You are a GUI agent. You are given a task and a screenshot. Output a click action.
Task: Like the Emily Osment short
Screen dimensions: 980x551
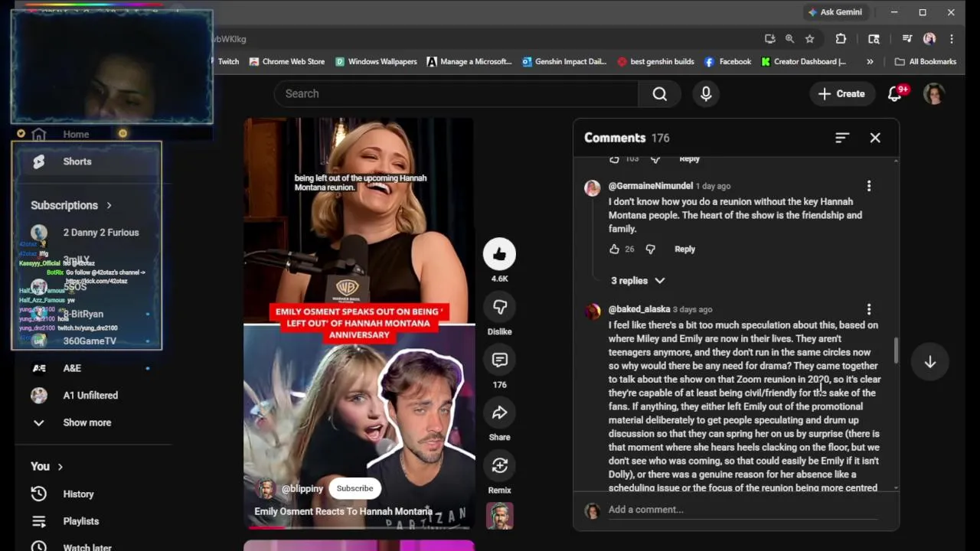tap(499, 254)
